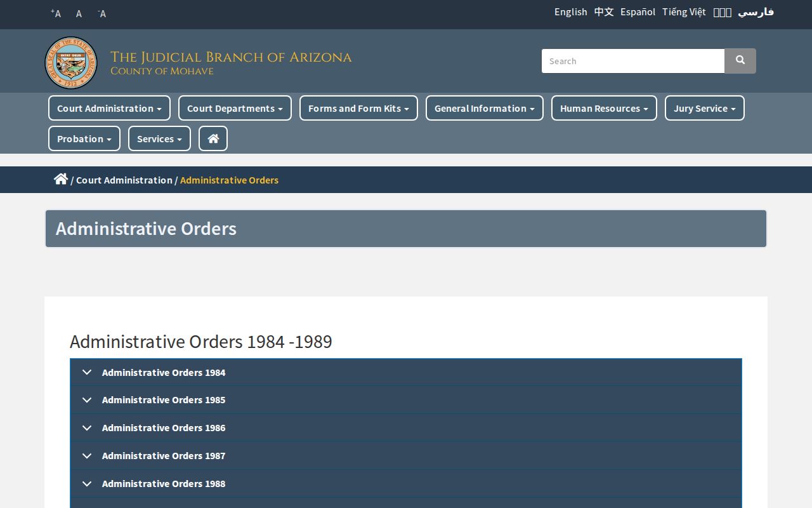
Task: Expand Administrative Orders 1986 section
Action: tap(406, 428)
